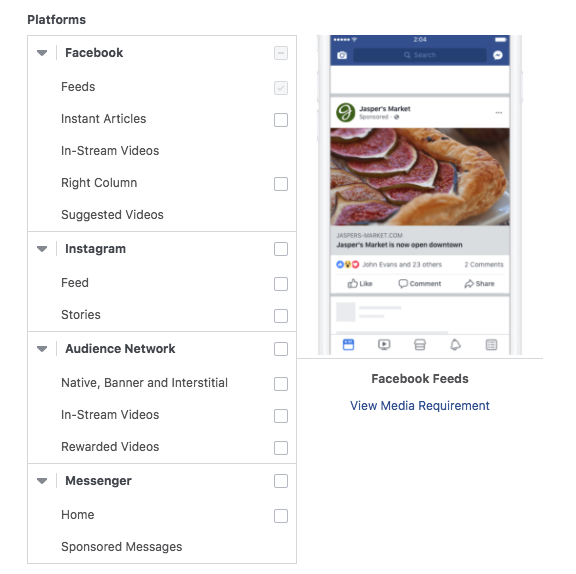Tap the camera icon in phone preview
576x574 pixels.
click(x=342, y=55)
